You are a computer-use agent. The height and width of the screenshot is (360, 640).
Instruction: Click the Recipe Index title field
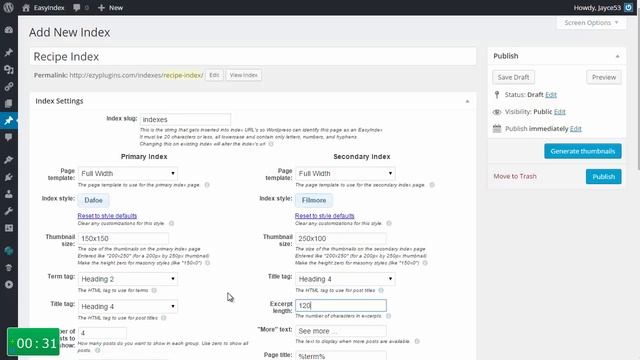pyautogui.click(x=253, y=56)
